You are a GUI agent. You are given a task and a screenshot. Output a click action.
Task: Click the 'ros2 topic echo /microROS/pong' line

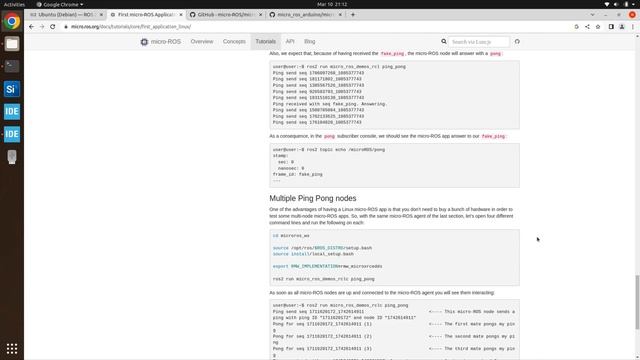[329, 150]
